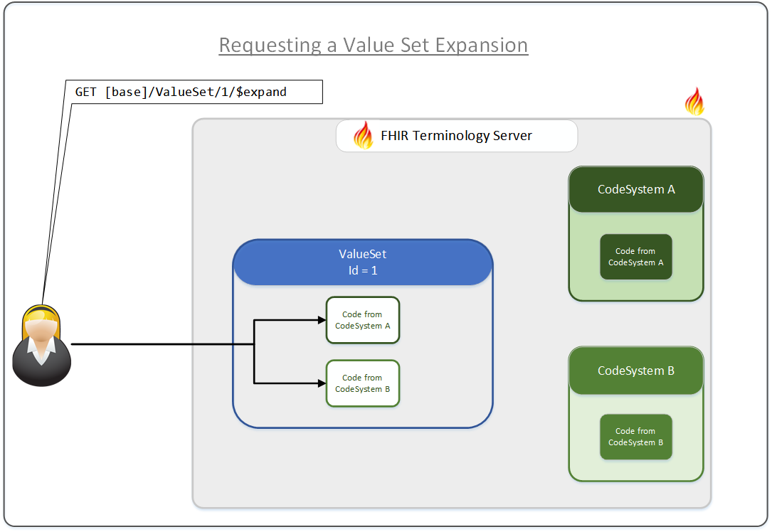The image size is (772, 532).
Task: Select white Code from CodeSystem A box in ValueSet
Action: tap(362, 320)
